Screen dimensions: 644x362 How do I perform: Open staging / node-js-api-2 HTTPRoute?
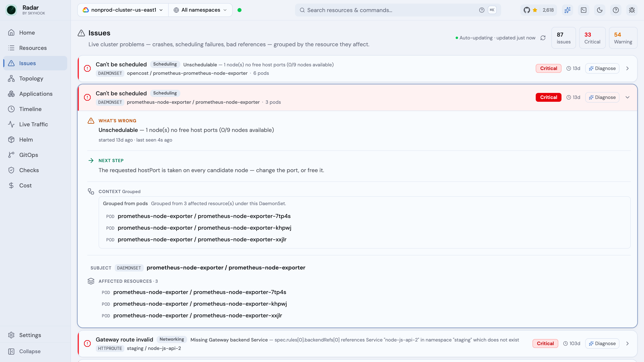154,348
